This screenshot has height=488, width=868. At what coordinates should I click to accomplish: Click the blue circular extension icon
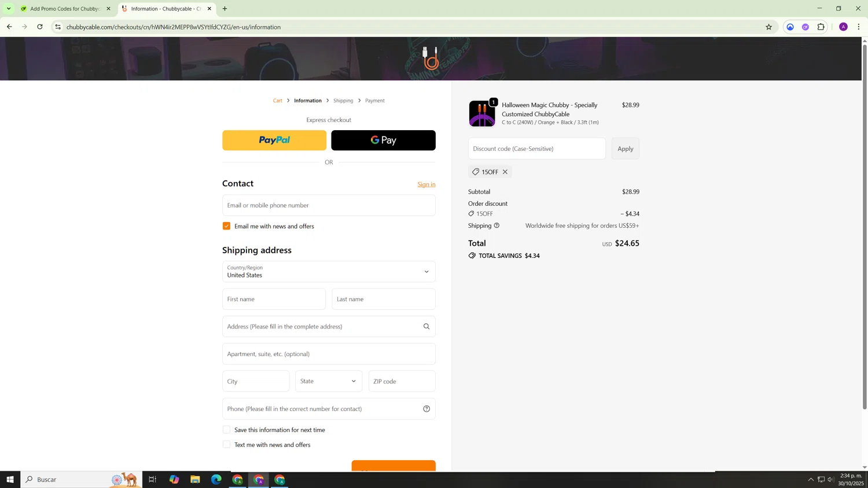click(x=790, y=27)
